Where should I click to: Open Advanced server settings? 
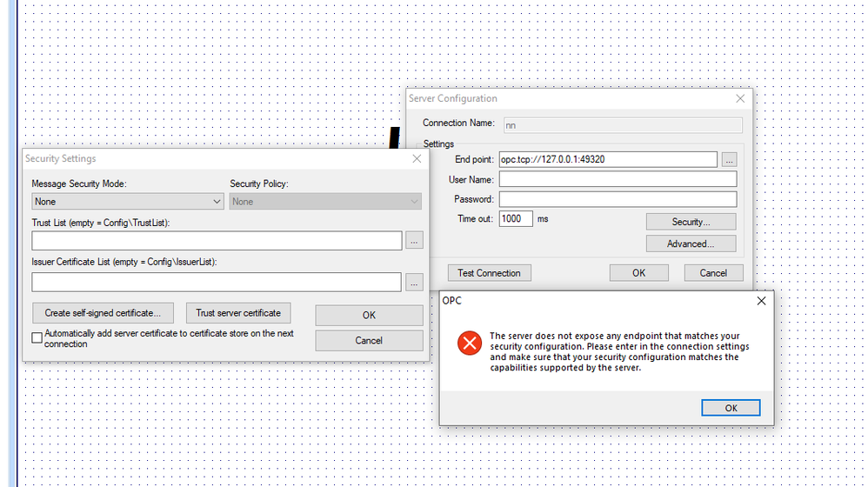pyautogui.click(x=691, y=243)
